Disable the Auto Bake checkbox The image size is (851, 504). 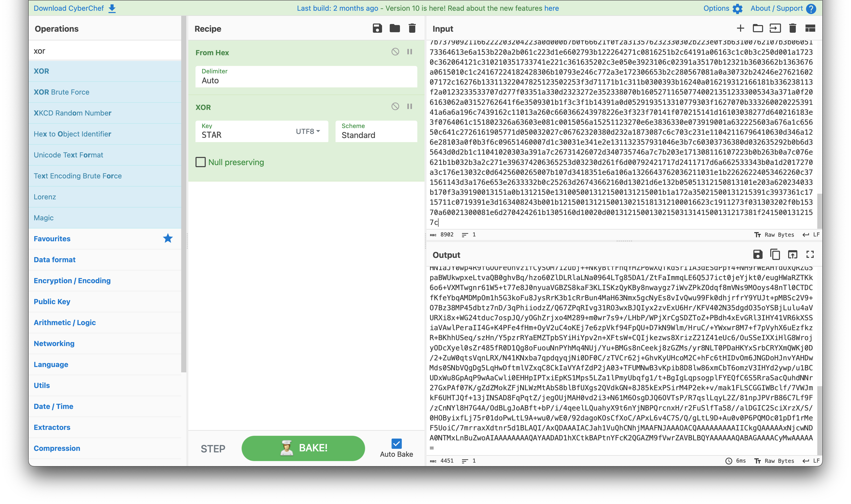point(396,443)
